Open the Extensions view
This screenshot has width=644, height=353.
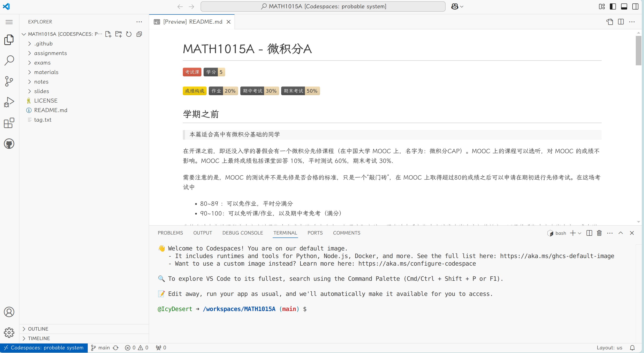click(9, 123)
